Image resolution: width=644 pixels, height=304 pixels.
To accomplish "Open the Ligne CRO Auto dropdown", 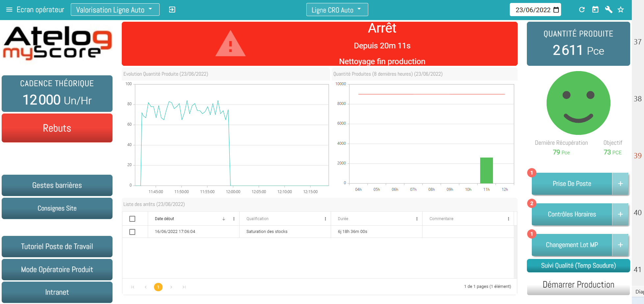I will click(337, 10).
